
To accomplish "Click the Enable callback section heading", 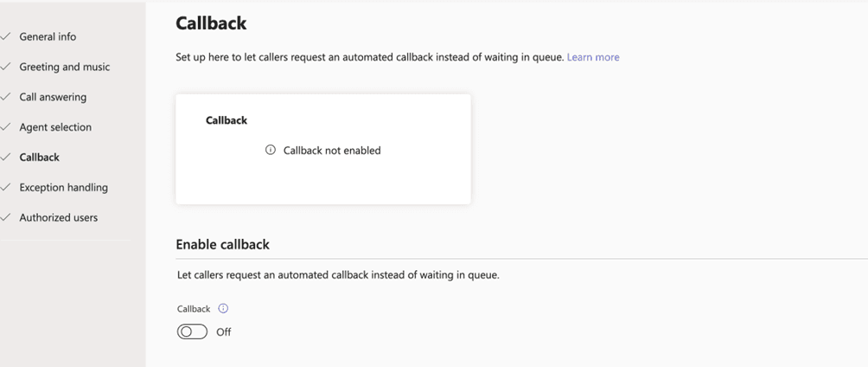I will pyautogui.click(x=222, y=244).
